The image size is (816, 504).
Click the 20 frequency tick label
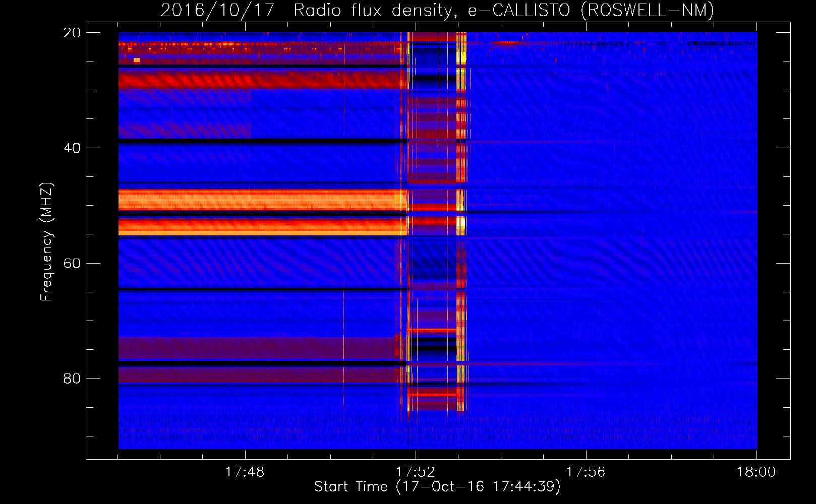point(72,33)
